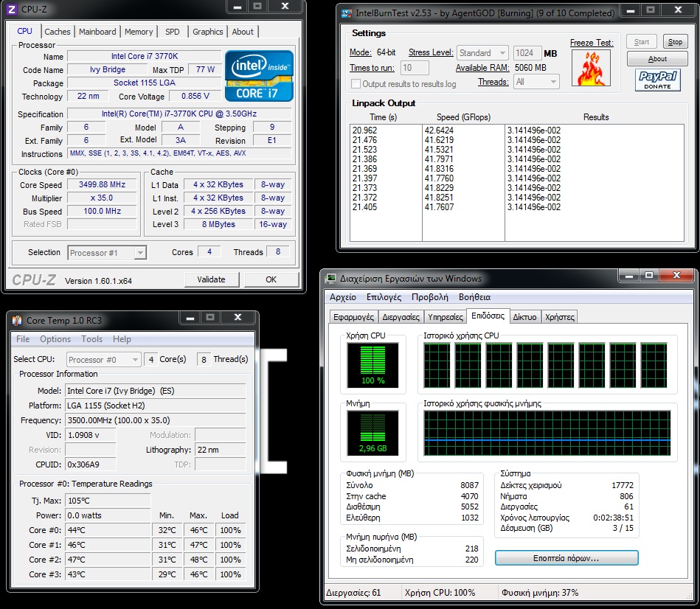Switch to the SPD tab in CPU-Z

pyautogui.click(x=173, y=32)
